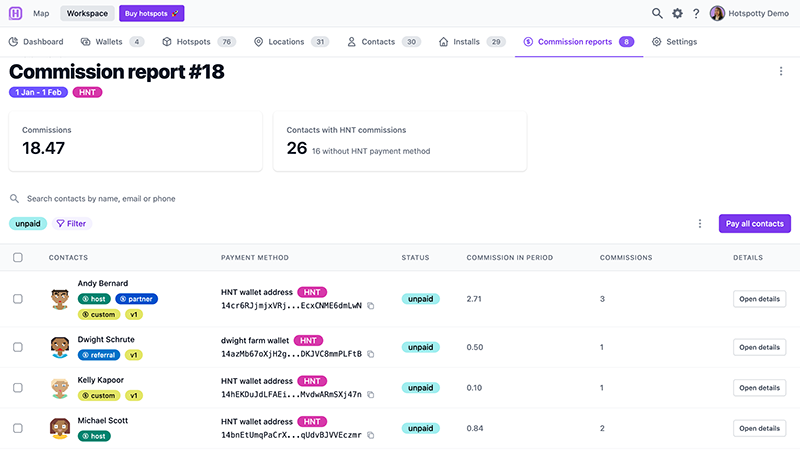Open the Installs tab

pyautogui.click(x=472, y=42)
